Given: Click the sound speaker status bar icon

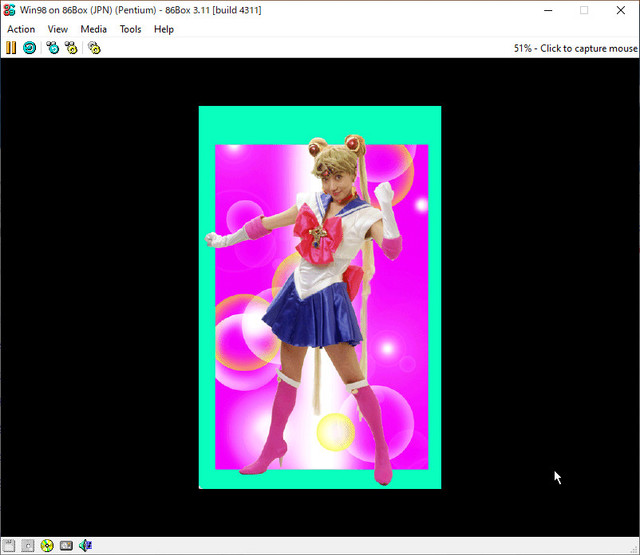Looking at the screenshot, I should (x=85, y=546).
